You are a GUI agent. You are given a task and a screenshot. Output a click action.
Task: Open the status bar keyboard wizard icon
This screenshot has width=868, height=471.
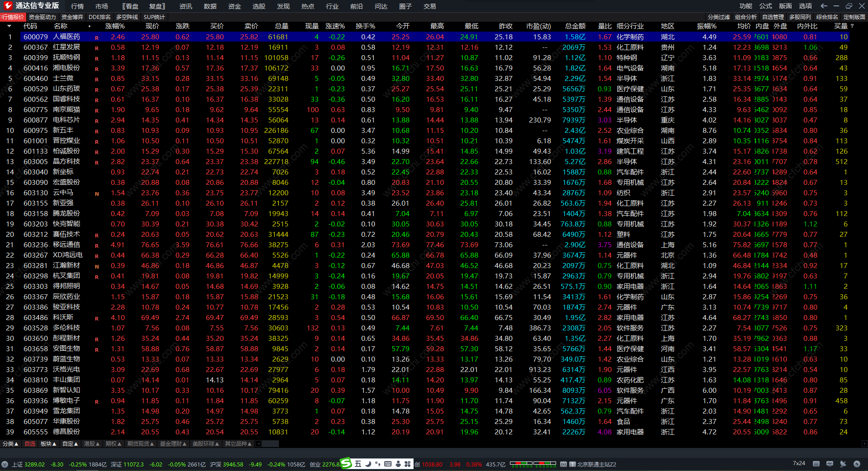tap(816, 464)
